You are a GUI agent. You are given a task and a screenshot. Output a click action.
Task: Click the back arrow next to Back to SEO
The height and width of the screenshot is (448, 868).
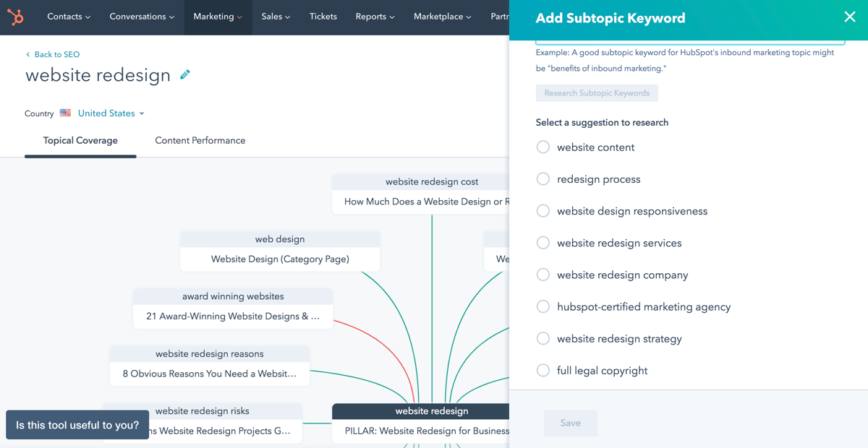coord(28,54)
